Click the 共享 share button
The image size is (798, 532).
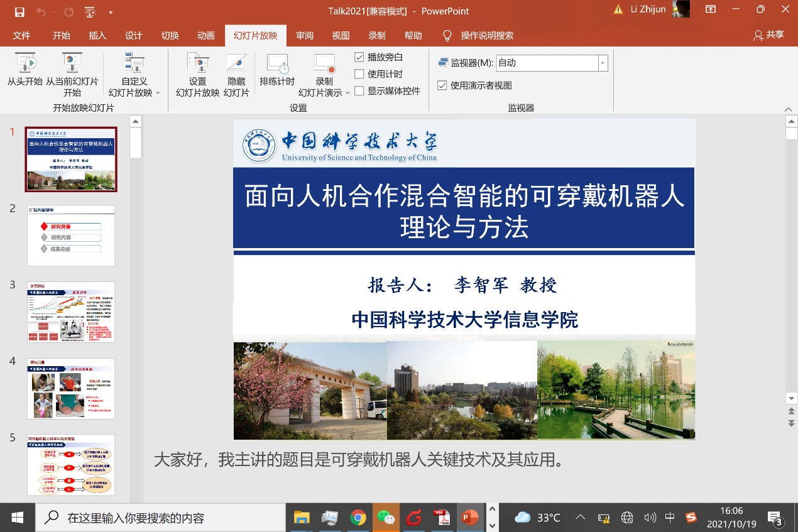click(769, 35)
